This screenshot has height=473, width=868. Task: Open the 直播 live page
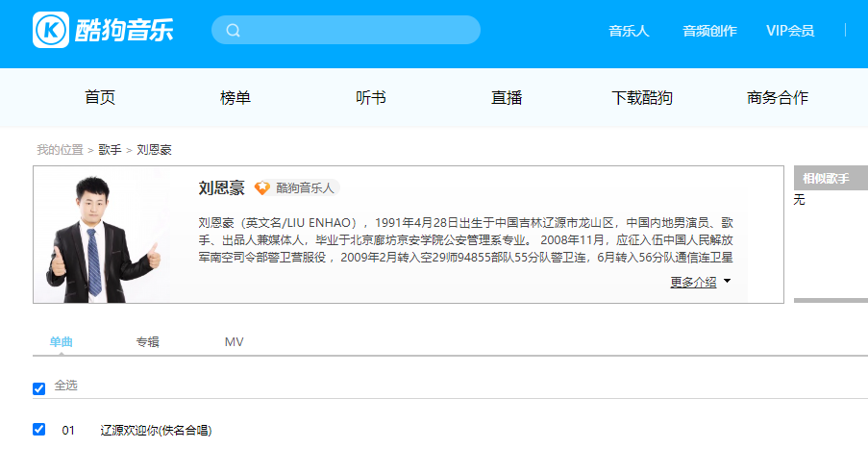(507, 97)
